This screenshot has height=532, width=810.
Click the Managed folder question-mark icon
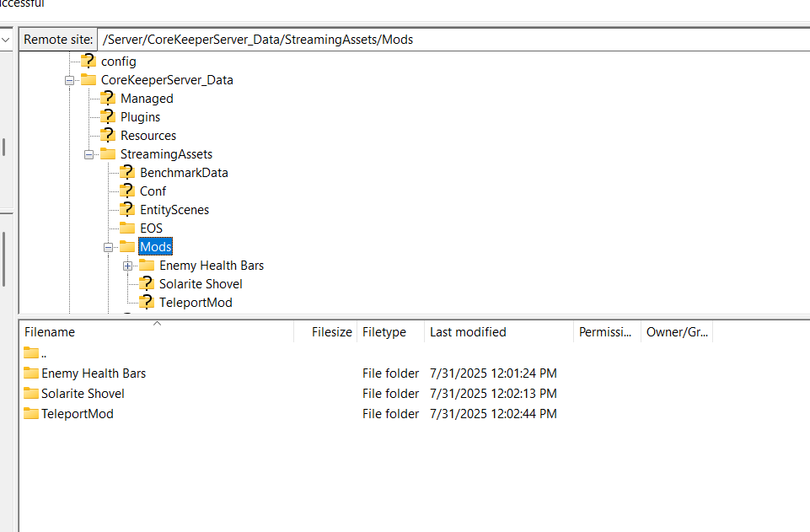click(107, 98)
